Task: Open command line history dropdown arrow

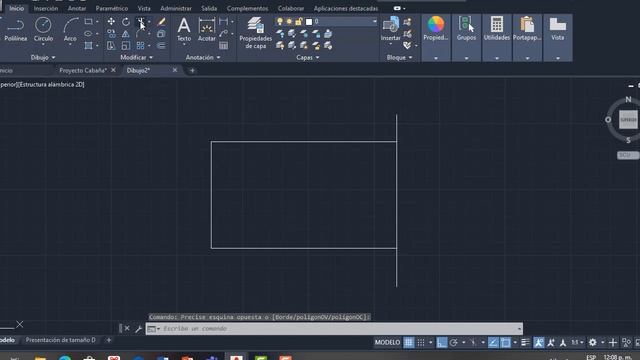Action: tap(519, 329)
